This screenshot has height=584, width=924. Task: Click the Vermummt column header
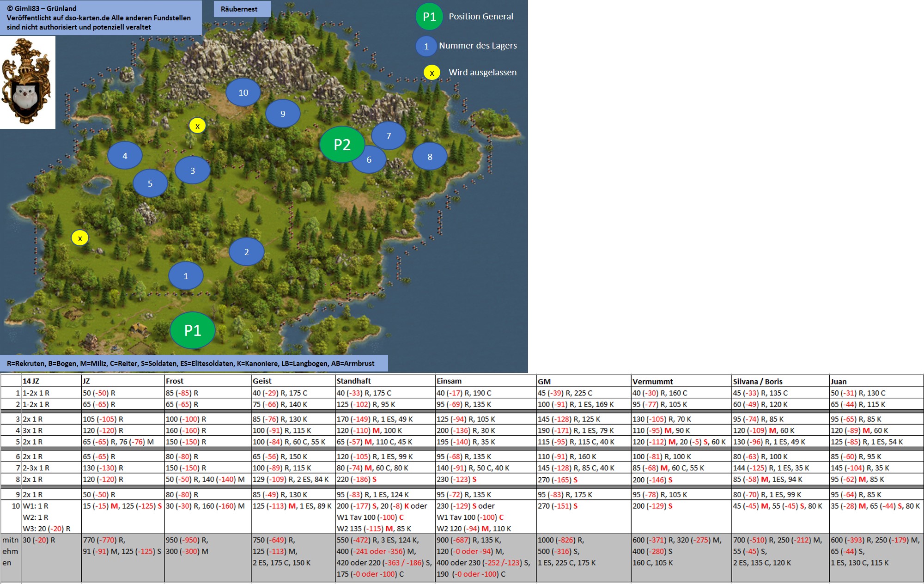tap(652, 382)
